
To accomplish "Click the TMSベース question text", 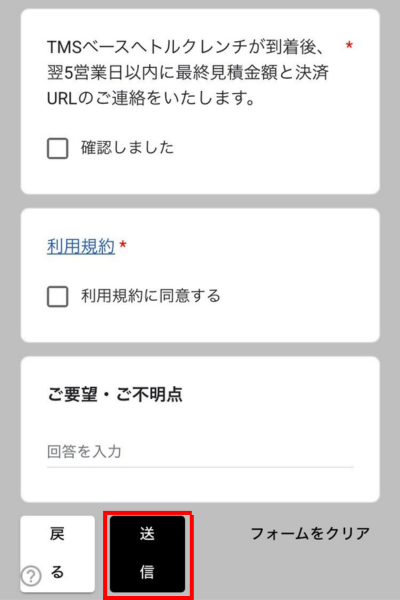I will (x=188, y=73).
